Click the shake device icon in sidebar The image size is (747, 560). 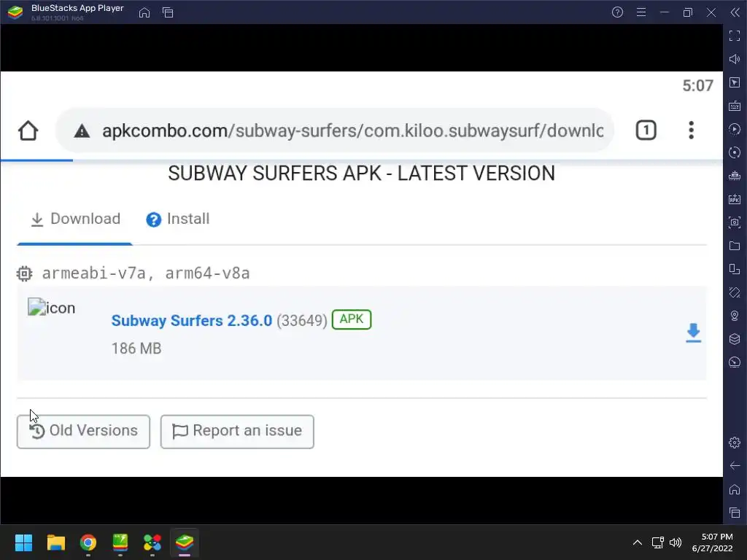pyautogui.click(x=735, y=292)
